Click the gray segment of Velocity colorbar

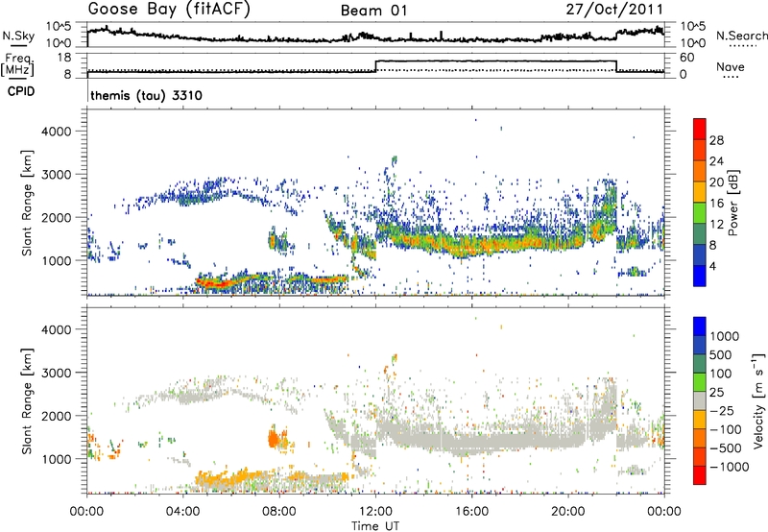pos(700,400)
